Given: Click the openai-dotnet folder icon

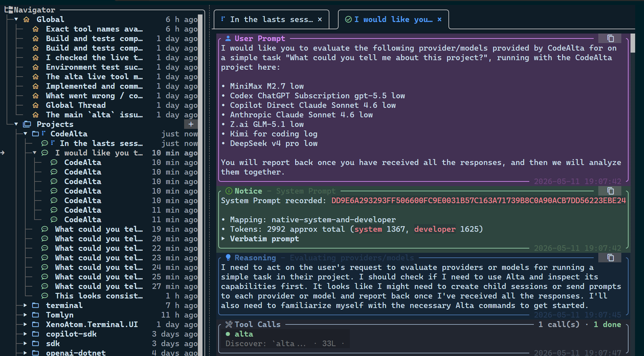Looking at the screenshot, I should coord(35,353).
